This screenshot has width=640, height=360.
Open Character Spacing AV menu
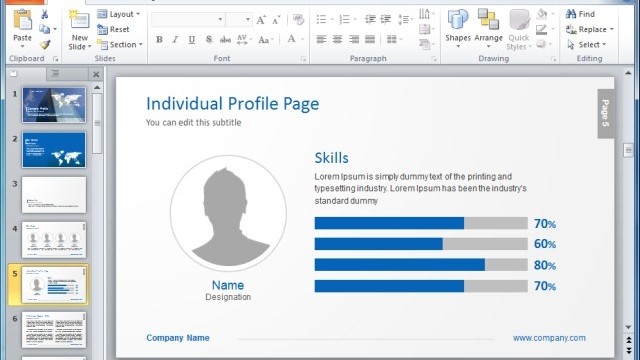[x=243, y=40]
